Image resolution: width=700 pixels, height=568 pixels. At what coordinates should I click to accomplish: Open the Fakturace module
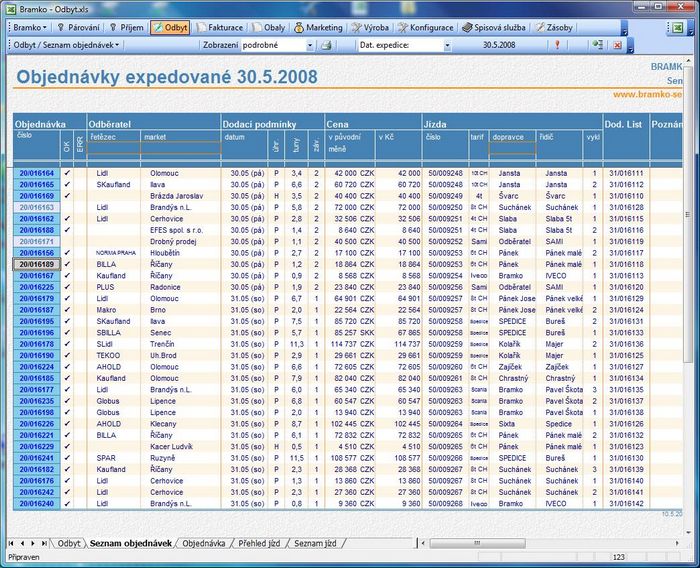220,28
